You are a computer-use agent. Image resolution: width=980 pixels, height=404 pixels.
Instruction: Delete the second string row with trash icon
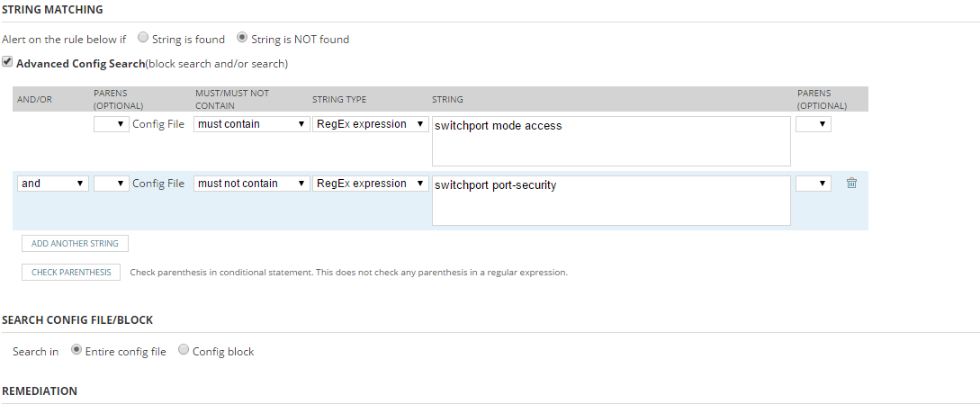pos(851,183)
